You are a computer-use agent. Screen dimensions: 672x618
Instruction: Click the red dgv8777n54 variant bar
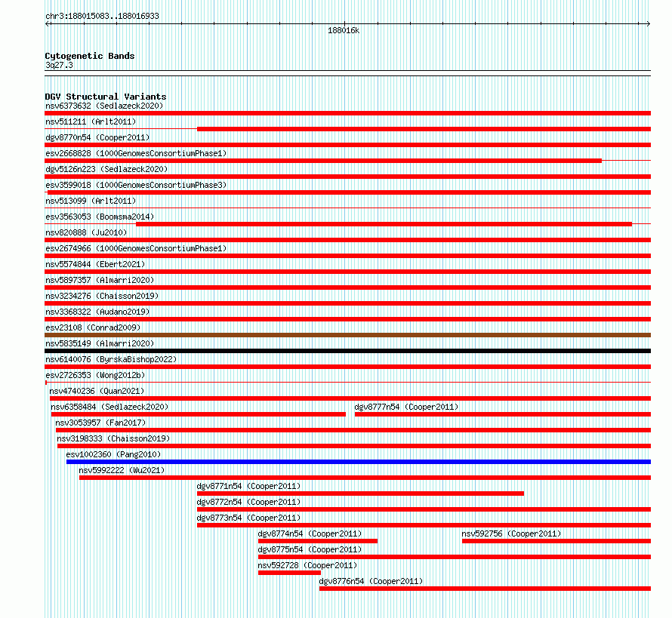pyautogui.click(x=503, y=414)
